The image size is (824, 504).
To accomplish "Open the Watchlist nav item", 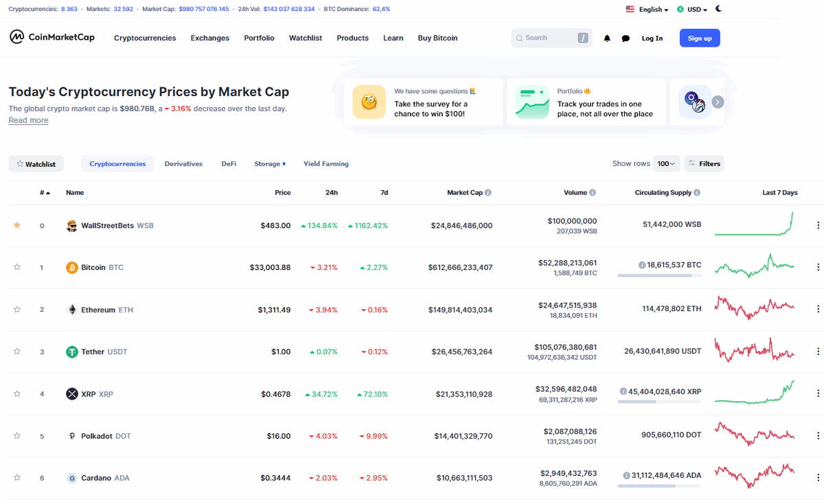I will pyautogui.click(x=306, y=38).
